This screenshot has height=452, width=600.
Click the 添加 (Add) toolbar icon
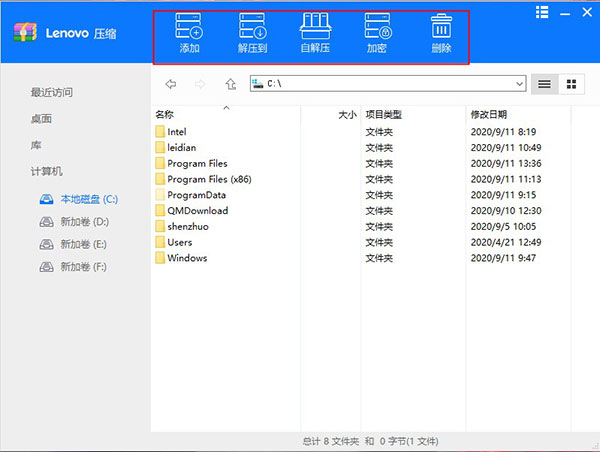[189, 33]
